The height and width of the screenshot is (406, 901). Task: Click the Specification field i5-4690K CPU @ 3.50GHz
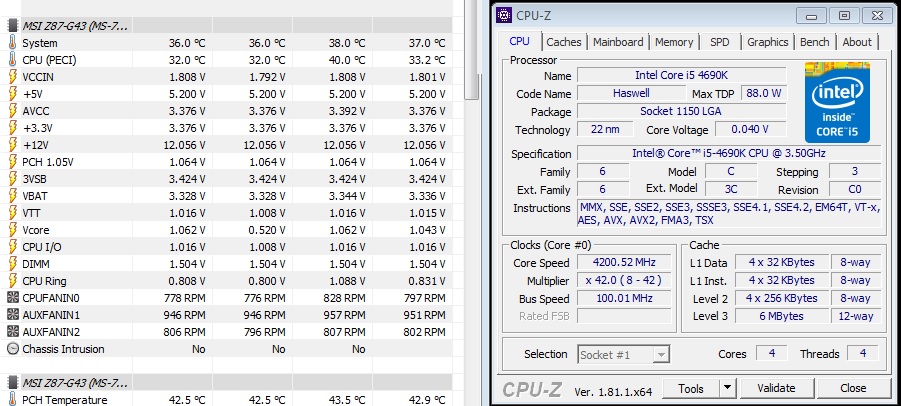point(729,153)
